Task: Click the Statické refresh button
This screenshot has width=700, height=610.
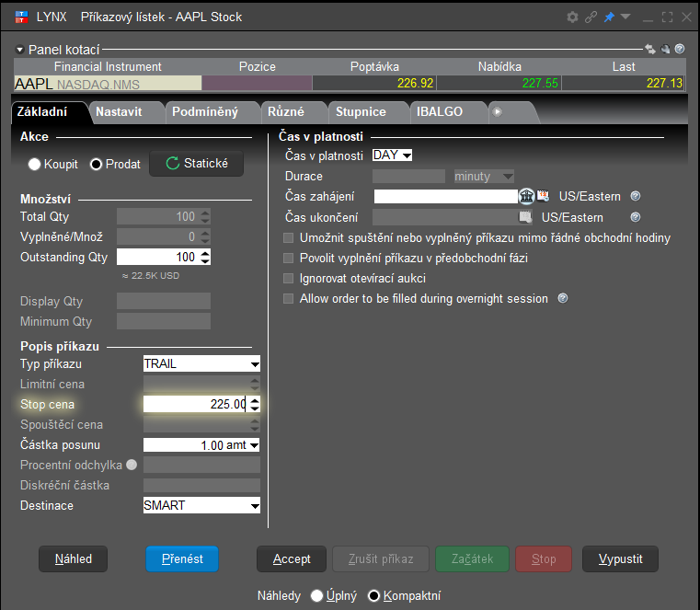Action: tap(197, 164)
